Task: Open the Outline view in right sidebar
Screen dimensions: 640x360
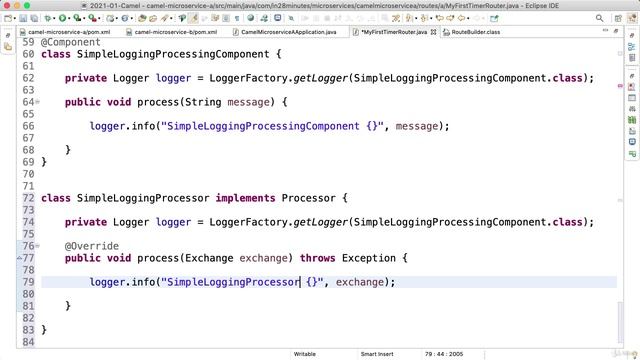Action: tap(632, 47)
